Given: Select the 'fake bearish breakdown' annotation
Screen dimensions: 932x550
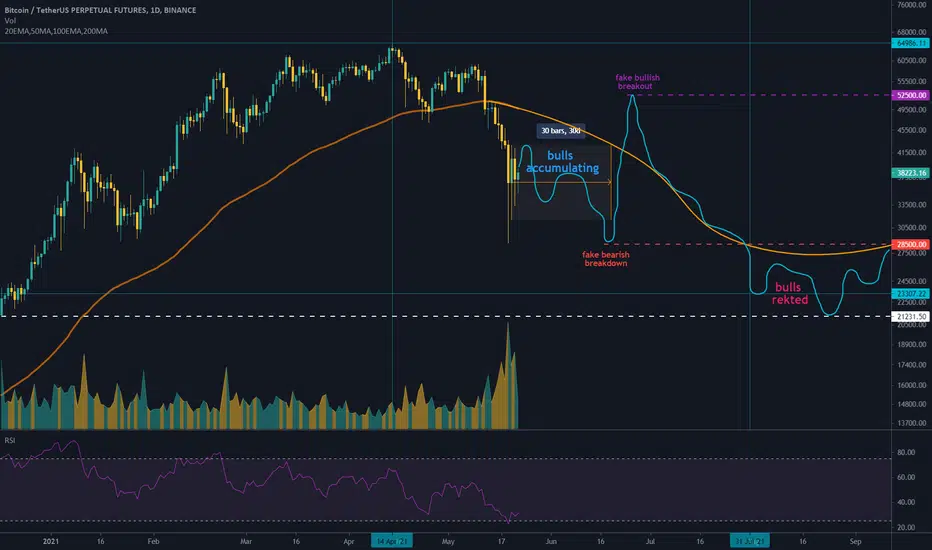Looking at the screenshot, I should [606, 259].
